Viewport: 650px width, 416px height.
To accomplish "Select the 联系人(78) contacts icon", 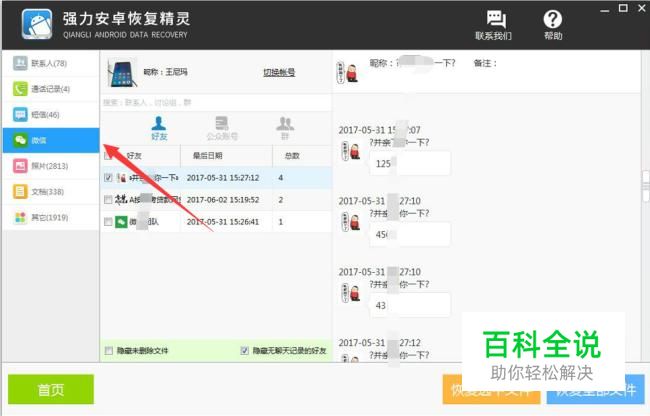I will (20, 63).
